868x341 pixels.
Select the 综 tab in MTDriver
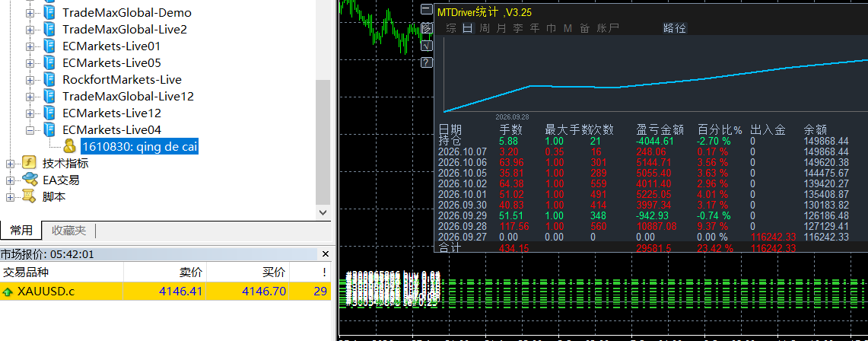tap(451, 27)
